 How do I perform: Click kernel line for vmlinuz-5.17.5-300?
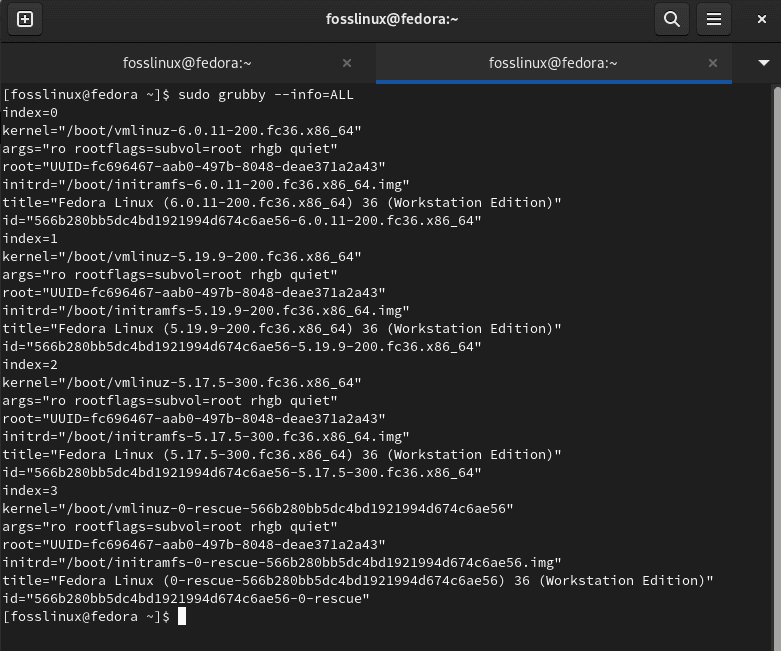point(181,383)
